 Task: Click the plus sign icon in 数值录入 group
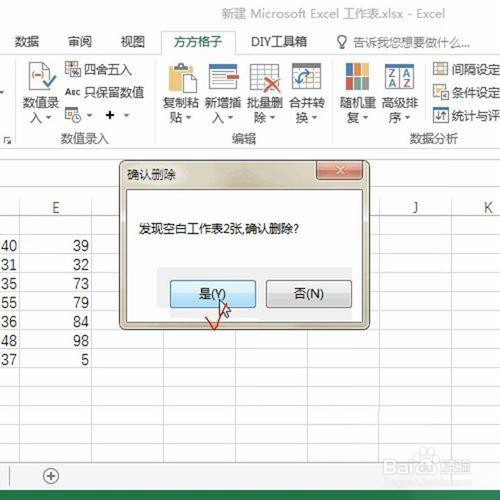pos(110,115)
